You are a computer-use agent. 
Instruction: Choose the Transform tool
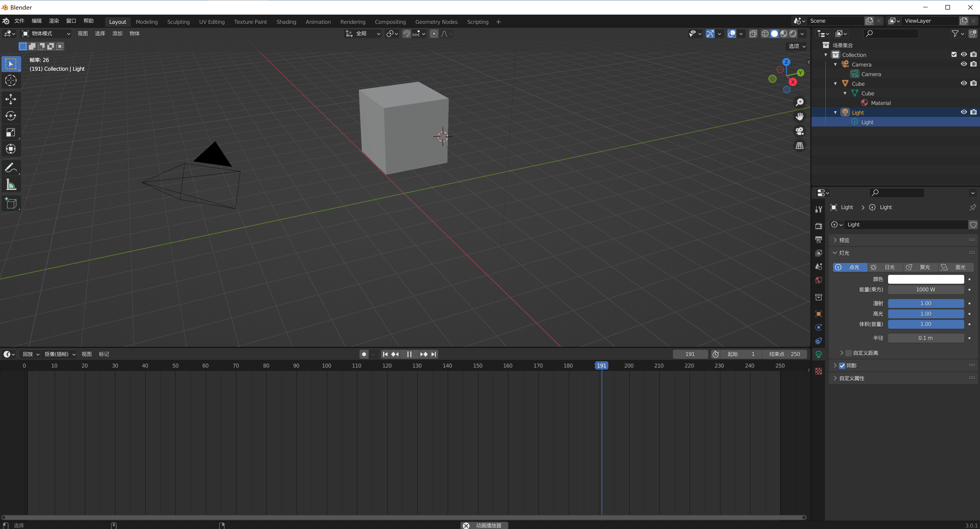click(11, 149)
